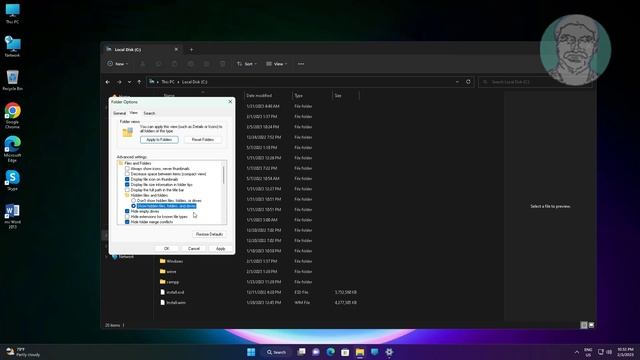The height and width of the screenshot is (360, 640).
Task: Switch to File Explorer on taskbar
Action: [x=360, y=352]
